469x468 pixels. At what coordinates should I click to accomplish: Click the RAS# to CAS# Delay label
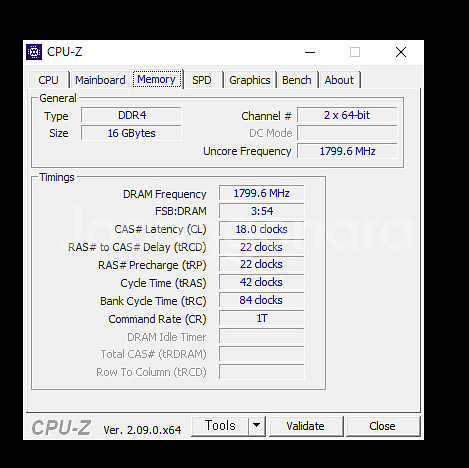tap(137, 247)
